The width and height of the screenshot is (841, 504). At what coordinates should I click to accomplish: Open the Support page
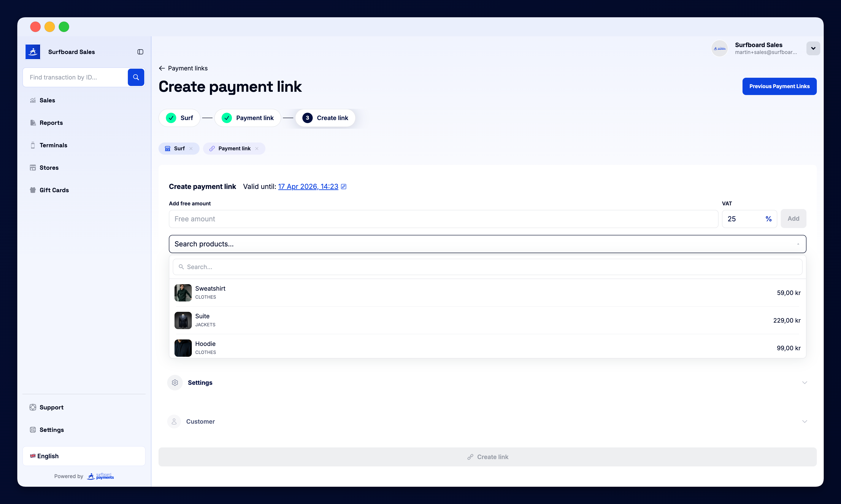51,407
